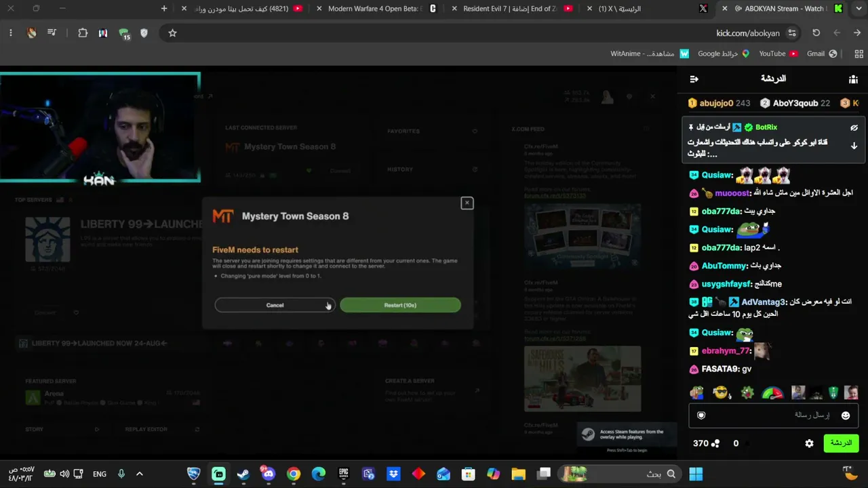
Task: Close the Mystery Town Season 8 dialog
Action: 467,203
